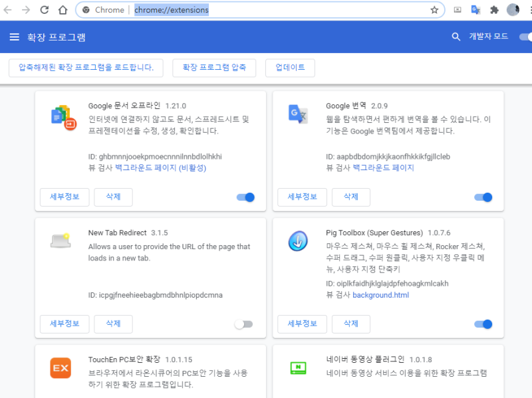Search extensions with the magnifier icon
The width and height of the screenshot is (532, 398).
[456, 37]
